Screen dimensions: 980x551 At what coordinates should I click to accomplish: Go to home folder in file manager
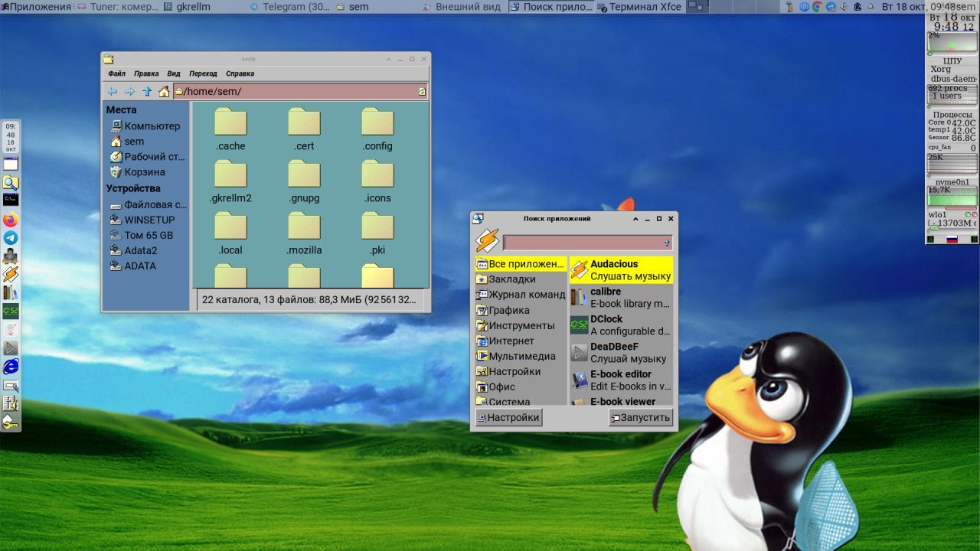(164, 92)
